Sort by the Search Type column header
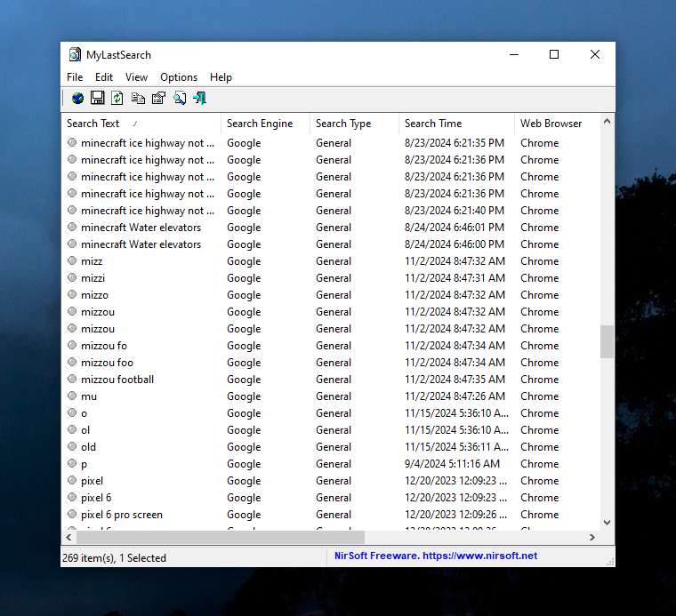This screenshot has height=616, width=676. pos(354,124)
